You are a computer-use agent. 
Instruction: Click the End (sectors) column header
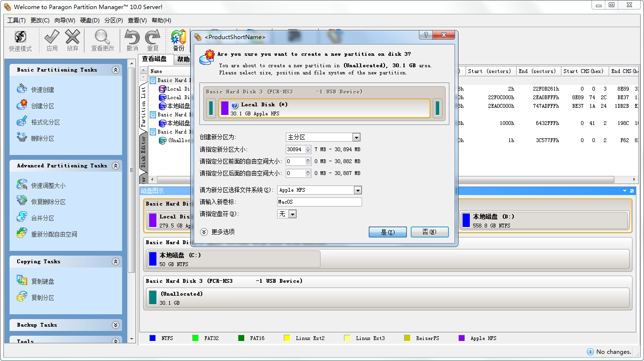539,71
